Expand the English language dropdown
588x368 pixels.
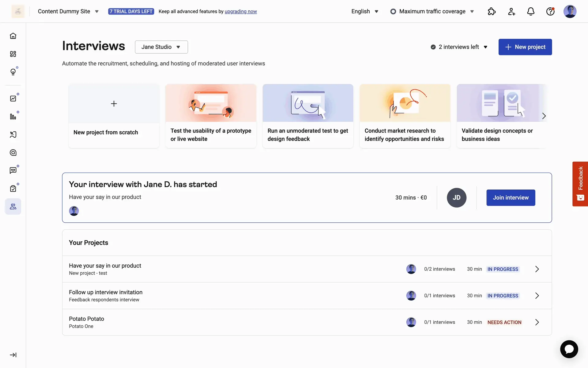pyautogui.click(x=365, y=11)
